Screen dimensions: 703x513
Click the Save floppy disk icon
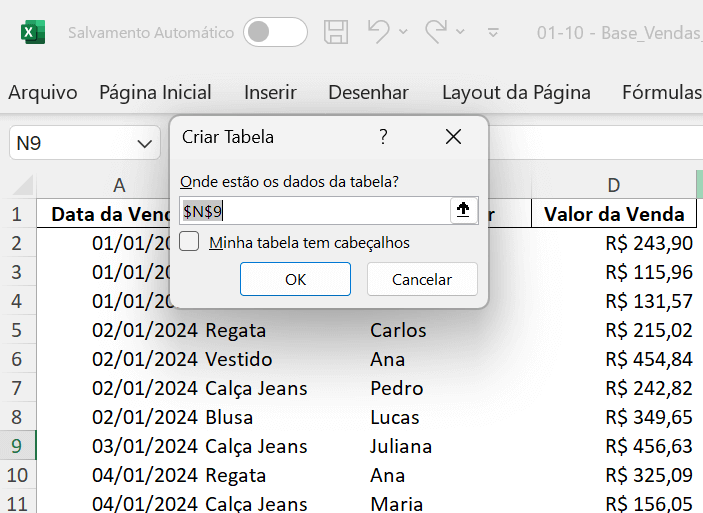337,32
